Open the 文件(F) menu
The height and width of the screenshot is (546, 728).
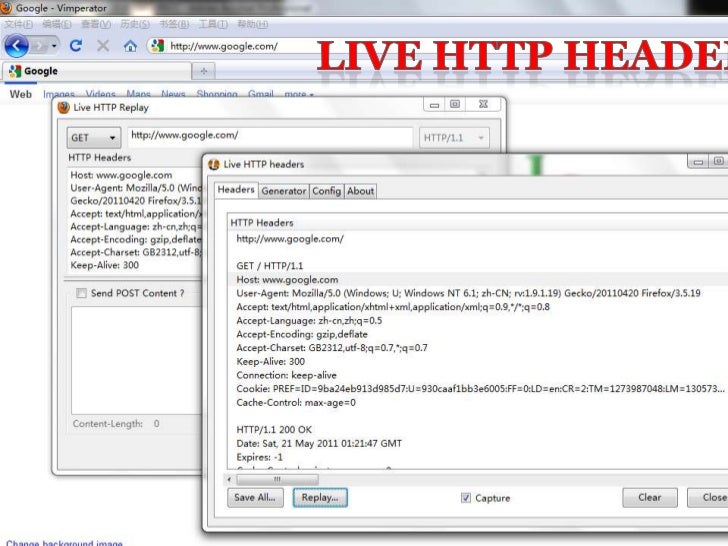[x=19, y=24]
